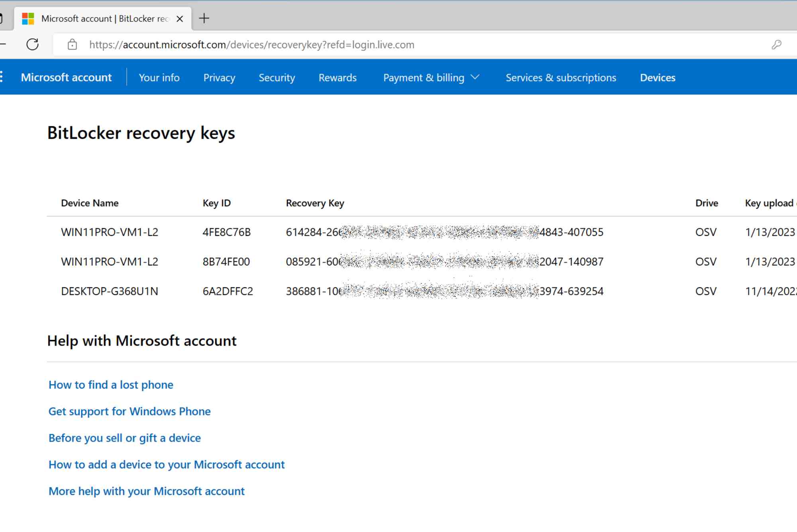Click the Key upload column header
Screen dimensions: 797x532
coord(771,203)
